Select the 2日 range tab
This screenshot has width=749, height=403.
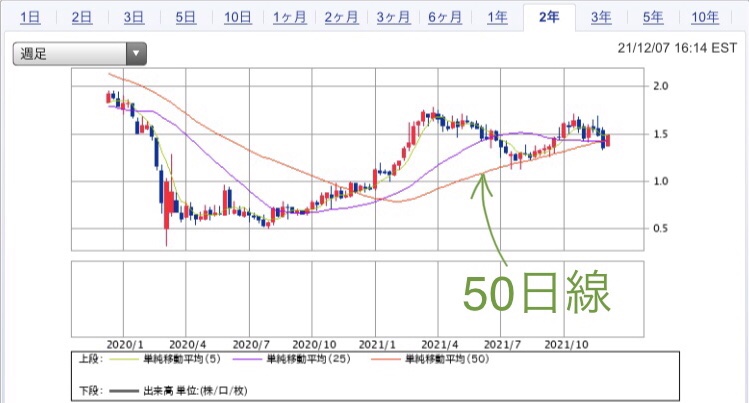(x=82, y=18)
